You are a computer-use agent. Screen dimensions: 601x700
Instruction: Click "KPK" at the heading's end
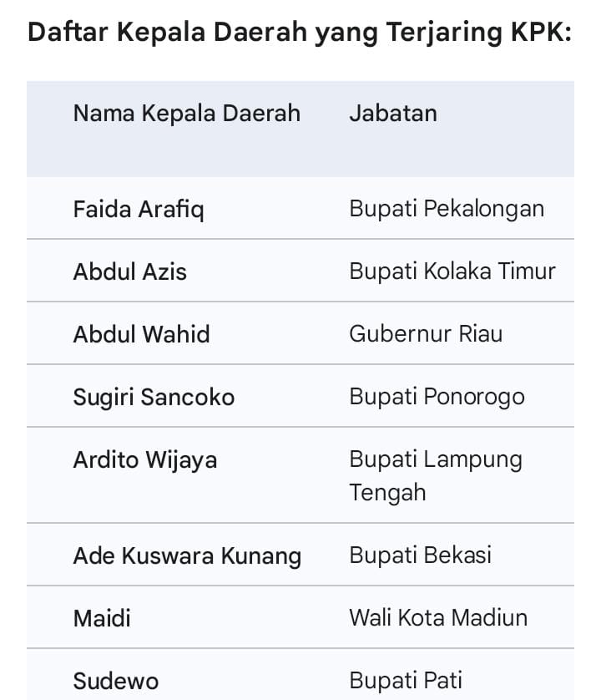coord(539,33)
